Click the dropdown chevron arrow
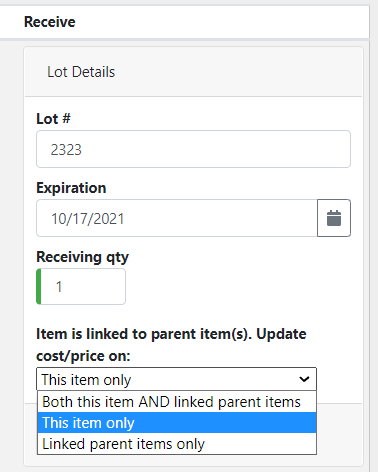The width and height of the screenshot is (378, 472). (x=304, y=379)
